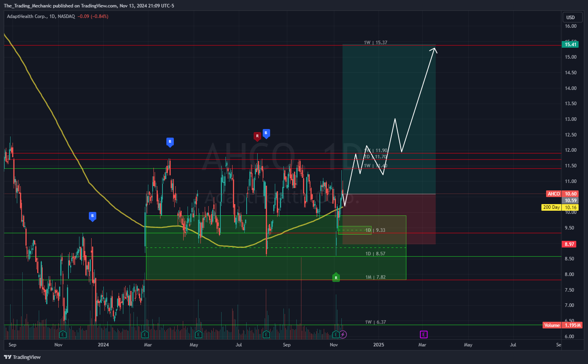Screen dimensions: 588x364
Task: Click the 13.00 price axis label
Action: [570, 119]
